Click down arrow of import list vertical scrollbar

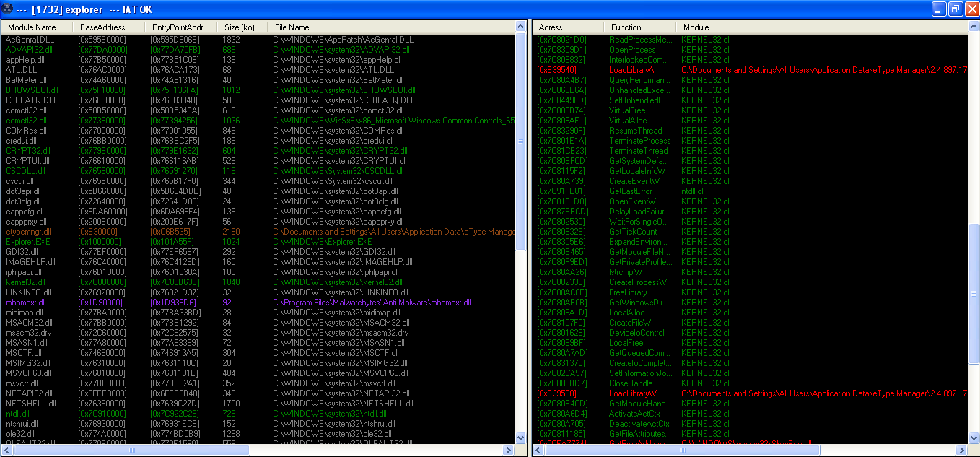coord(974,438)
